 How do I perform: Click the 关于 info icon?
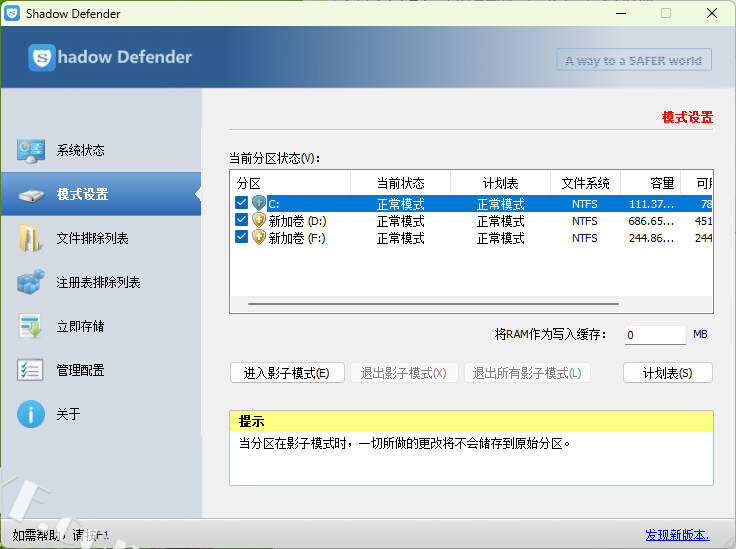coord(31,414)
